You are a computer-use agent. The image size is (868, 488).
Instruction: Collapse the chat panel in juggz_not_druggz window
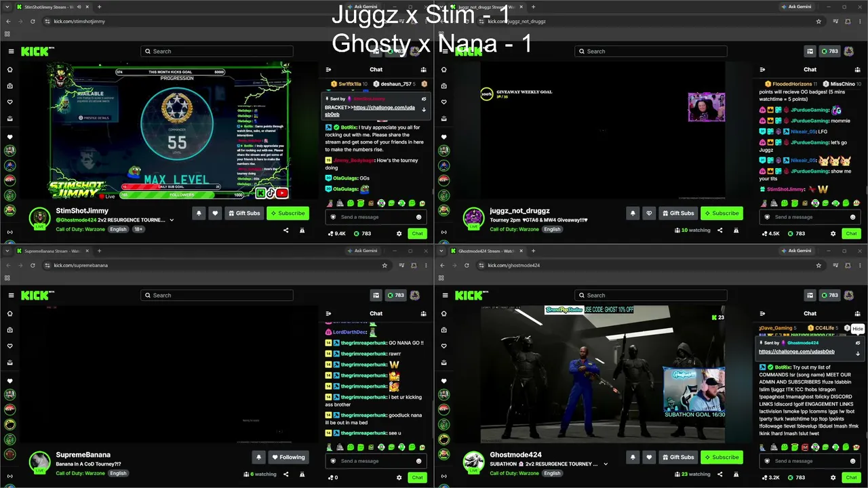tap(762, 69)
